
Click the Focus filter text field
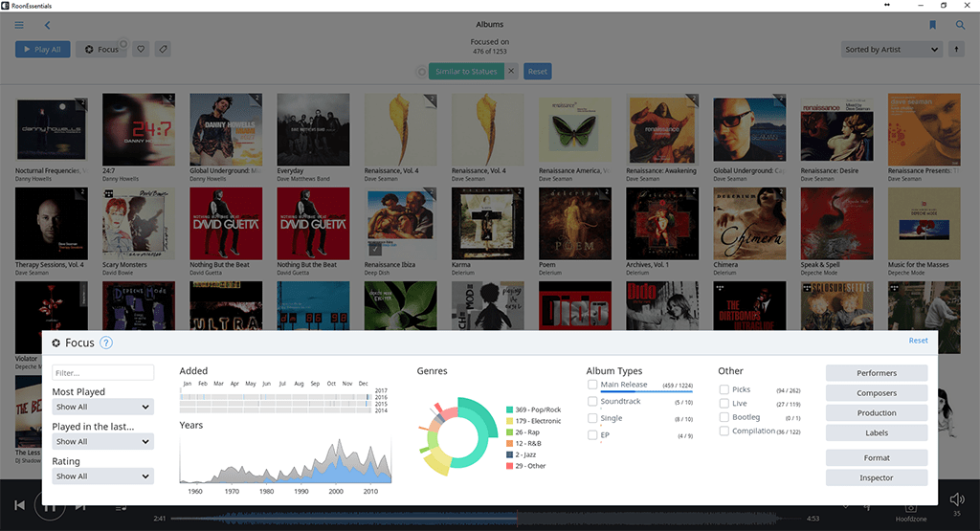[103, 373]
